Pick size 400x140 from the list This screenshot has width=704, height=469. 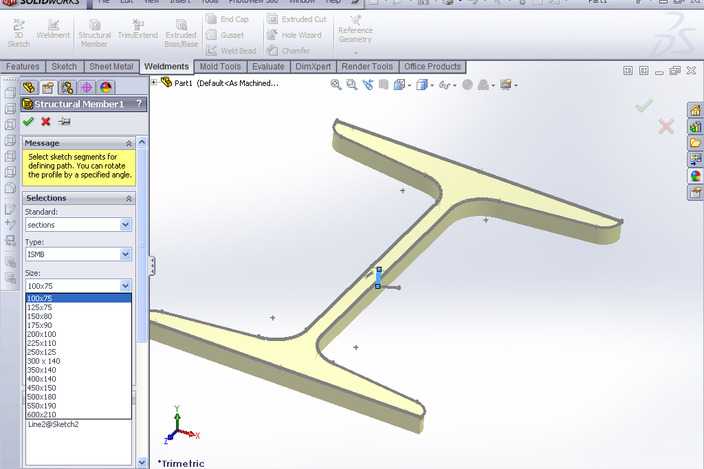[x=79, y=379]
